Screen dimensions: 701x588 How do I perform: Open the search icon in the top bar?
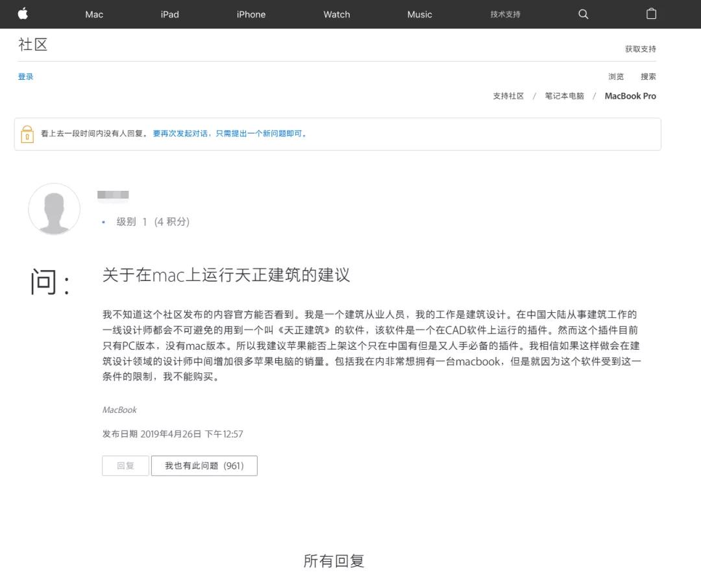pyautogui.click(x=583, y=14)
